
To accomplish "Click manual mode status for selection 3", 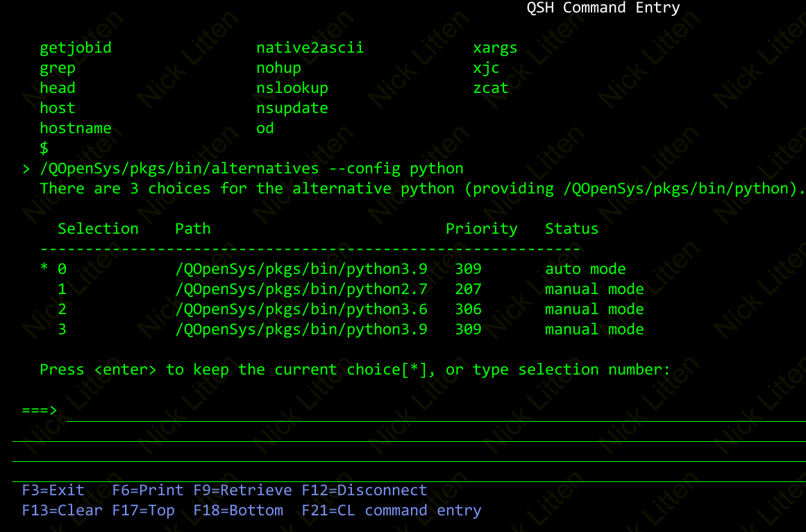I will click(594, 329).
